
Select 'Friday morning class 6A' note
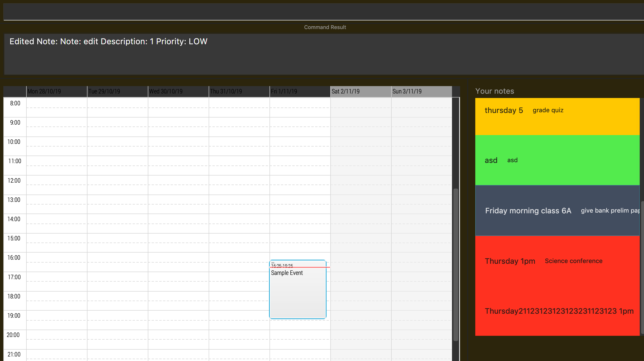[557, 210]
